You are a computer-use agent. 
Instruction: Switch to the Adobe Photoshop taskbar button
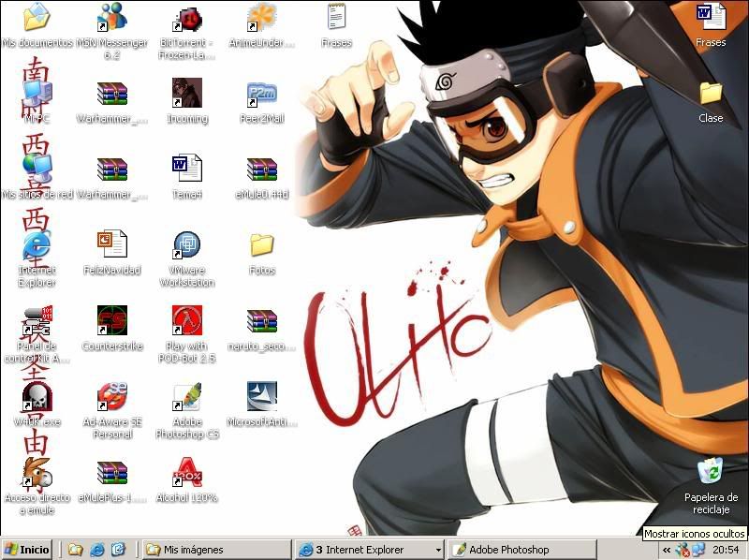(522, 550)
